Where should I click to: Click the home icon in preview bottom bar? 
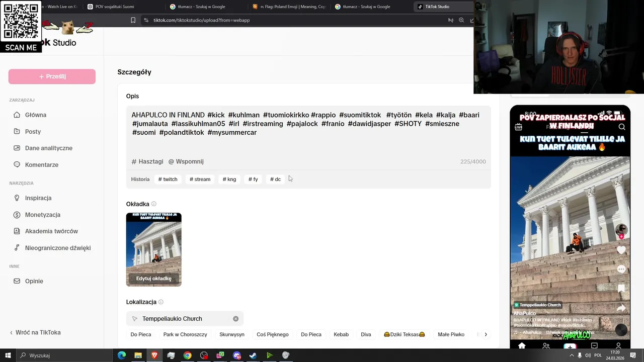[x=522, y=345]
